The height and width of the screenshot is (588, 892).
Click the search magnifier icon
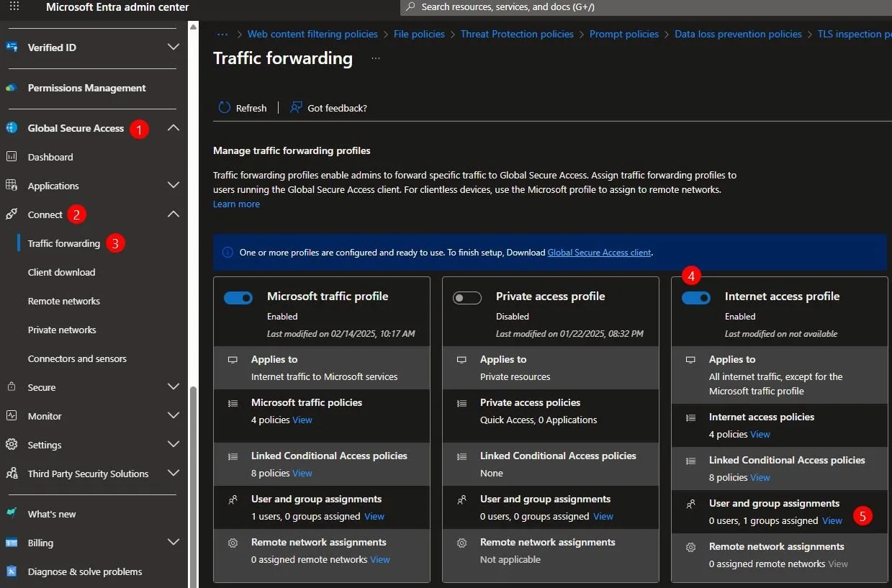pyautogui.click(x=410, y=6)
